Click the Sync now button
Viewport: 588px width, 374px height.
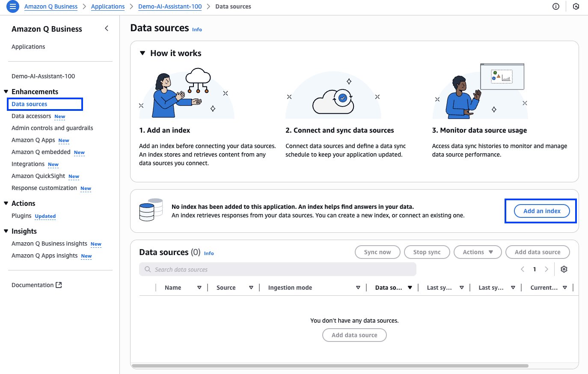pos(377,252)
